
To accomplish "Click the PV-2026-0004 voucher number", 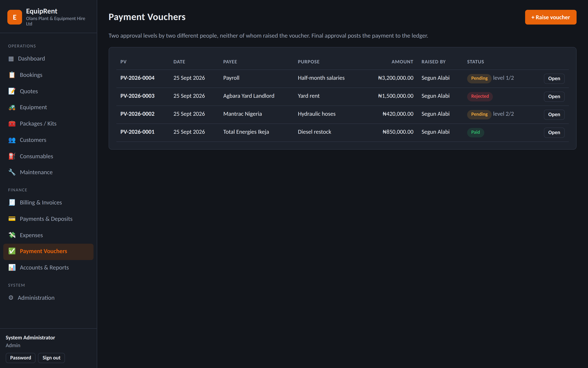I will [x=137, y=78].
